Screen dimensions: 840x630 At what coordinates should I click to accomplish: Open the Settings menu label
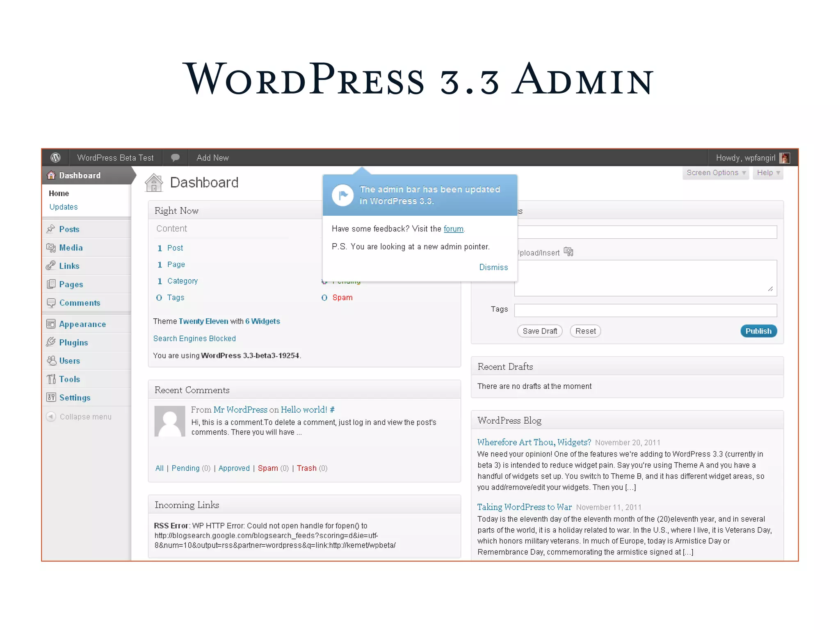[75, 398]
